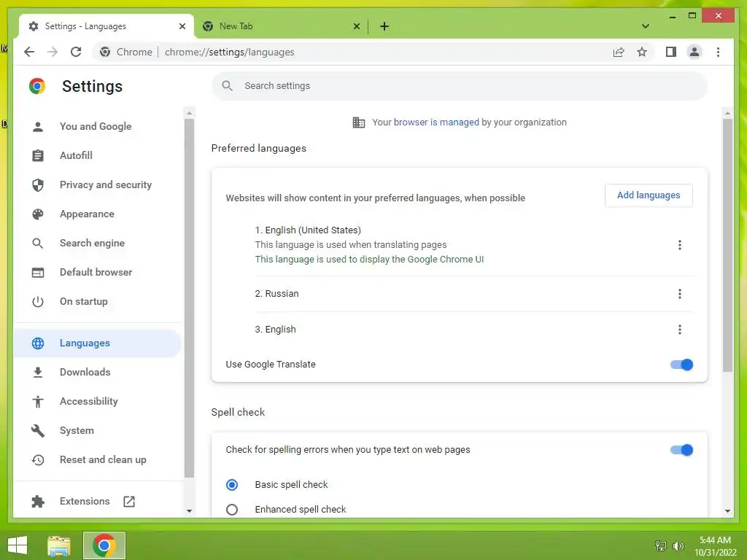This screenshot has height=560, width=747.
Task: Click the main page scrollbar down arrow
Action: pos(727,511)
